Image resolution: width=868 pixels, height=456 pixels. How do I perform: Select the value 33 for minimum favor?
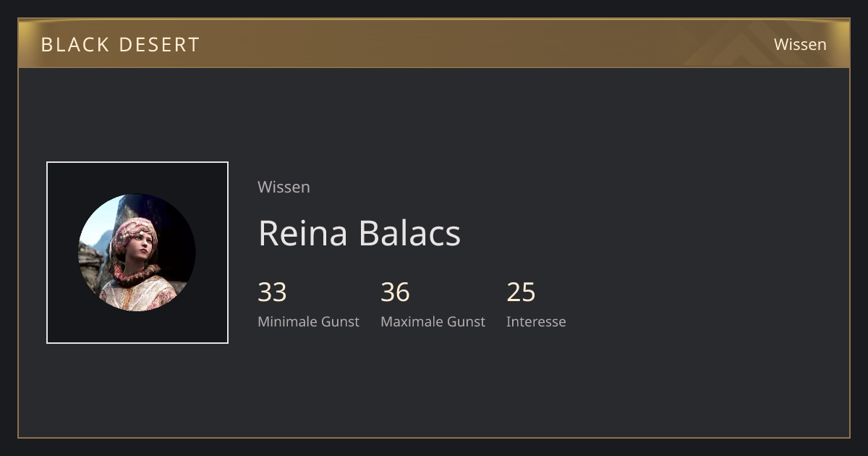[272, 292]
